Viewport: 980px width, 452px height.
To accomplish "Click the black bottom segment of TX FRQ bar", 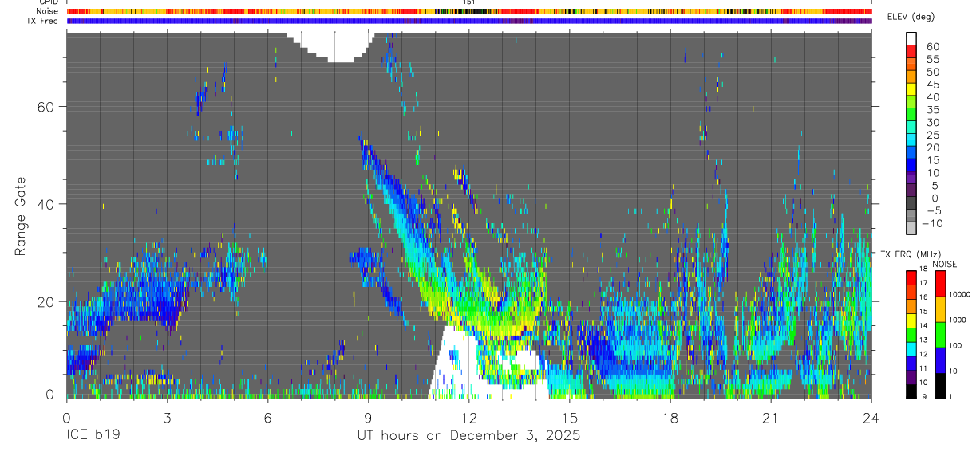I will [911, 391].
